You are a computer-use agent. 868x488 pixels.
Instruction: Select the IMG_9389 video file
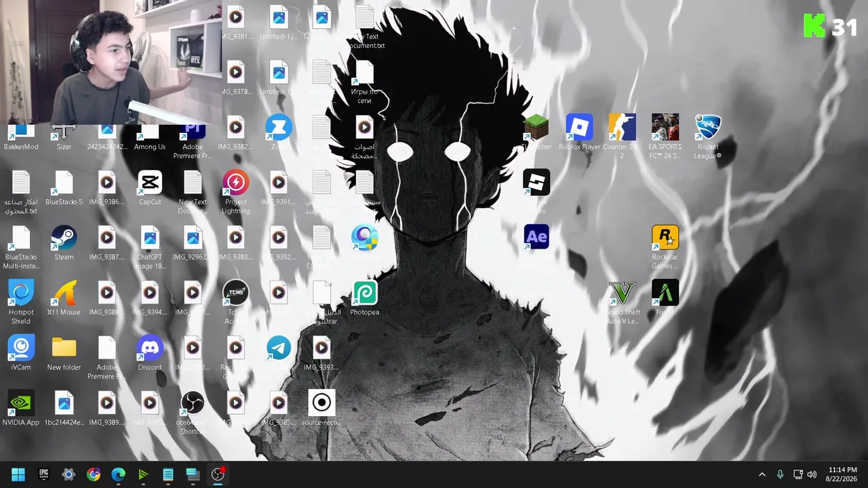106,409
